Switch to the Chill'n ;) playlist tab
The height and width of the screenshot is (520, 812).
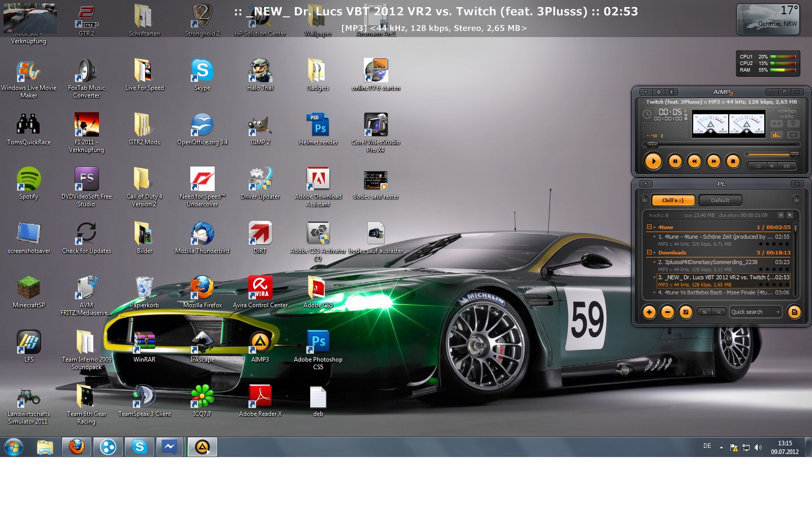tap(673, 200)
